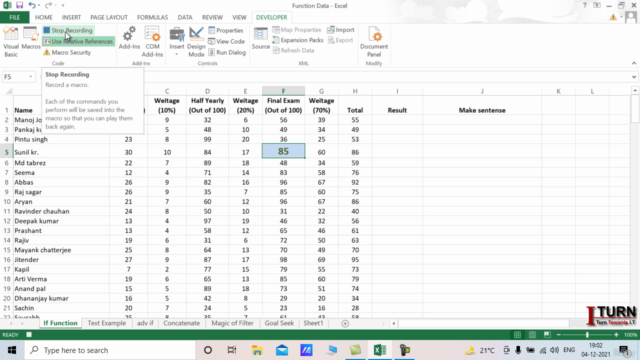Zoom out with the minus button

[559, 335]
